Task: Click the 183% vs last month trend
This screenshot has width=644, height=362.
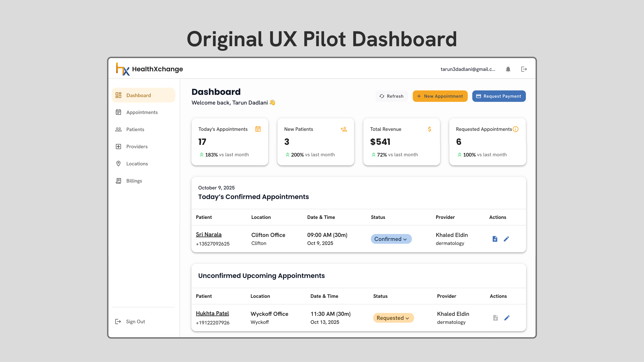Action: [x=224, y=155]
